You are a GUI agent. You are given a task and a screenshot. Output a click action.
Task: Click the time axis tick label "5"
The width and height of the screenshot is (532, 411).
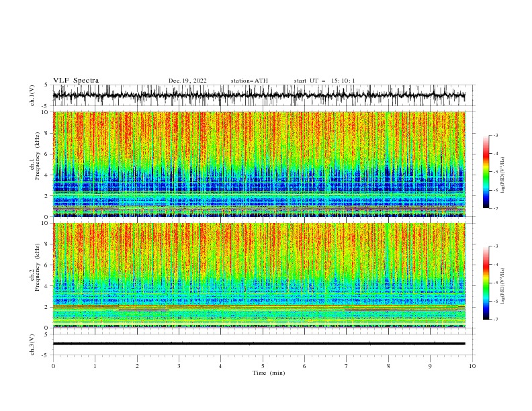click(263, 366)
